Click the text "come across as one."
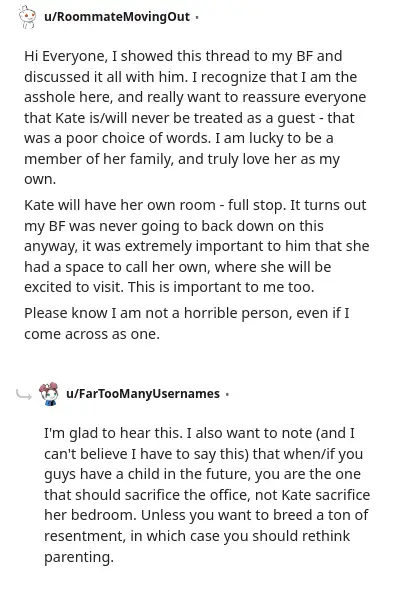 tap(92, 334)
